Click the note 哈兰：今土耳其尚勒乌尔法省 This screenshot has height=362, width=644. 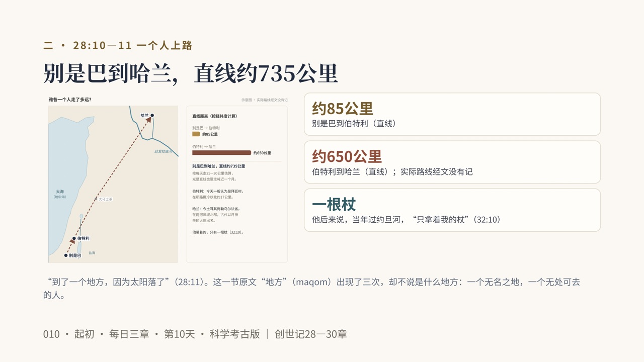pos(216,208)
